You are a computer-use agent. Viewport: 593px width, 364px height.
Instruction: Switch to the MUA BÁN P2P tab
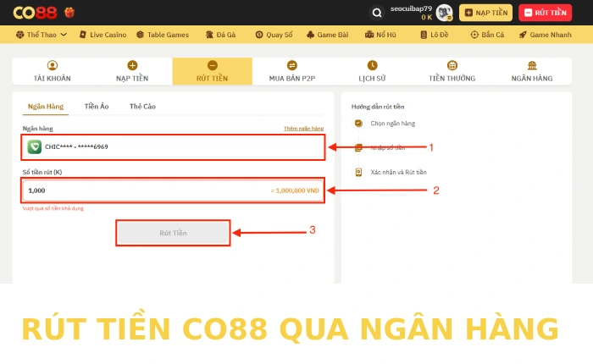[x=292, y=71]
